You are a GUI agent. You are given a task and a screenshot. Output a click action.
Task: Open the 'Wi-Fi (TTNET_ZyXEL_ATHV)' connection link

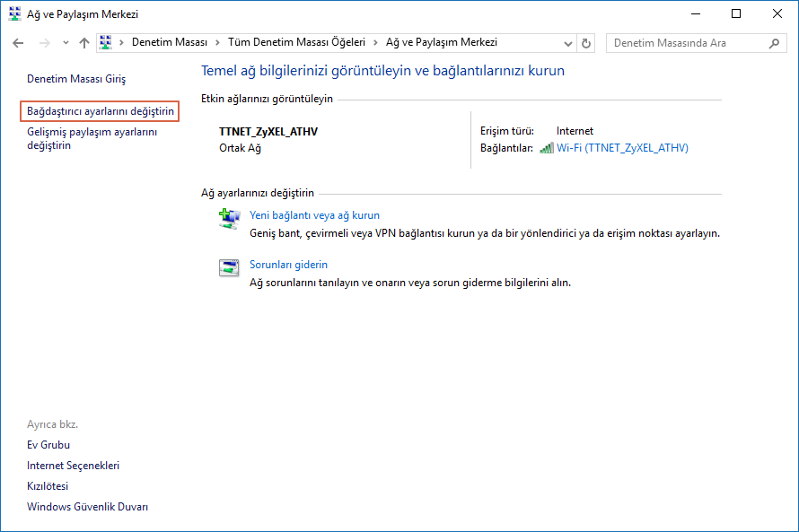click(622, 147)
